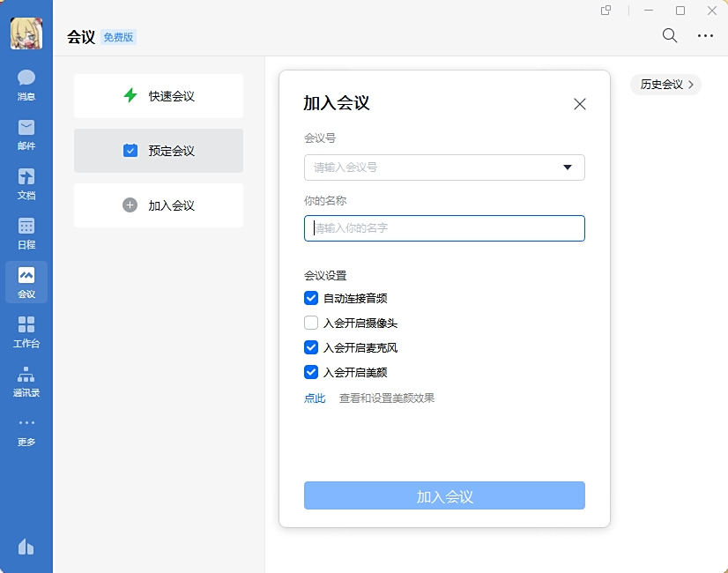Uncheck 入会开启麦克风
The height and width of the screenshot is (573, 728).
(x=311, y=346)
